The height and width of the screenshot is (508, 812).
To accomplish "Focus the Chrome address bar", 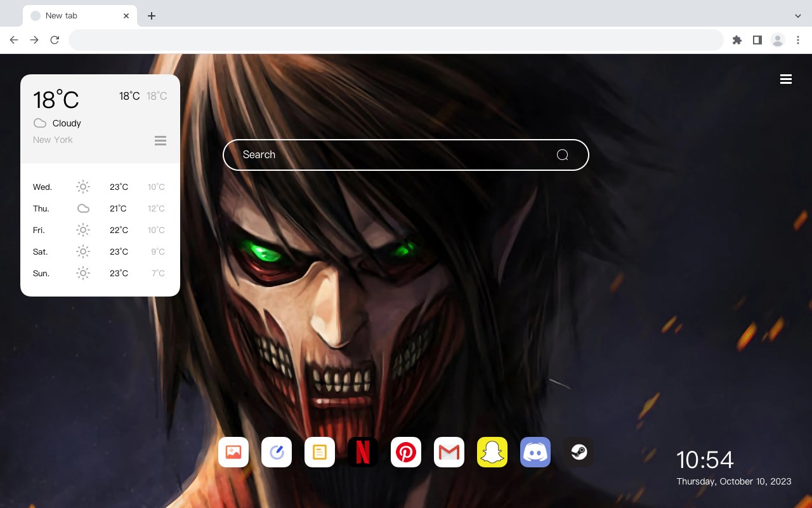I will point(396,40).
